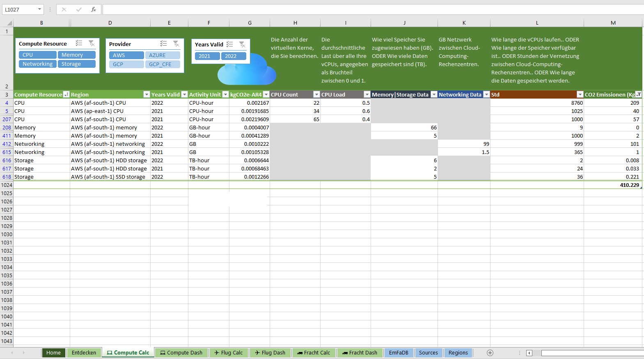Toggle the 2021 year slicer item

coord(207,56)
